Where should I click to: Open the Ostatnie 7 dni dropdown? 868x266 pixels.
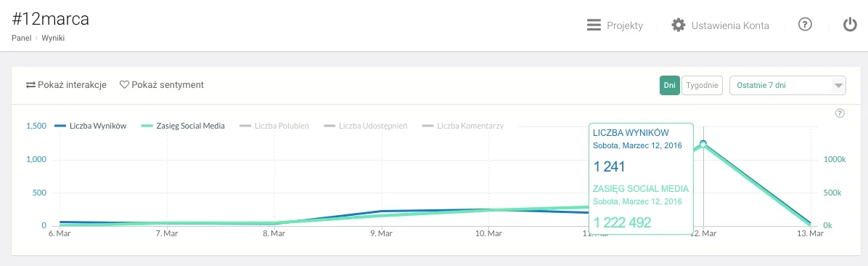[787, 85]
